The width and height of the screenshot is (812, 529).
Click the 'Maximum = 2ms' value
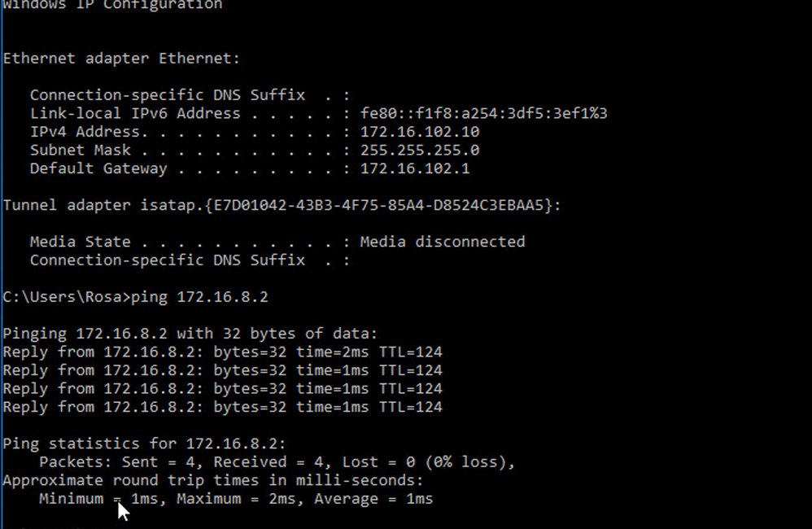[237, 499]
